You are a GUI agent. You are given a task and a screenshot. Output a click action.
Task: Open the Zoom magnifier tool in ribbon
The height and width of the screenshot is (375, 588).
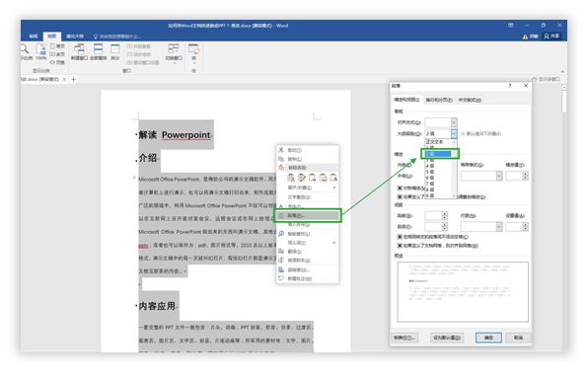coord(25,51)
